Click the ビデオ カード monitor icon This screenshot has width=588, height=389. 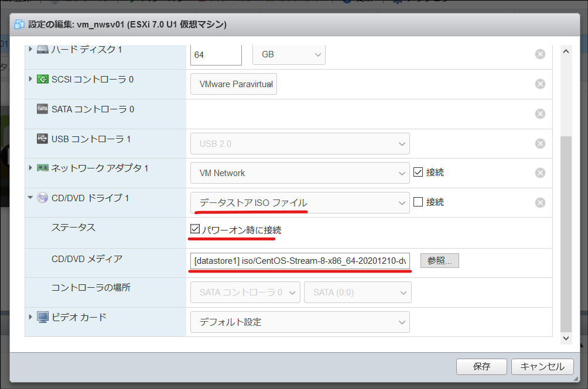[42, 317]
